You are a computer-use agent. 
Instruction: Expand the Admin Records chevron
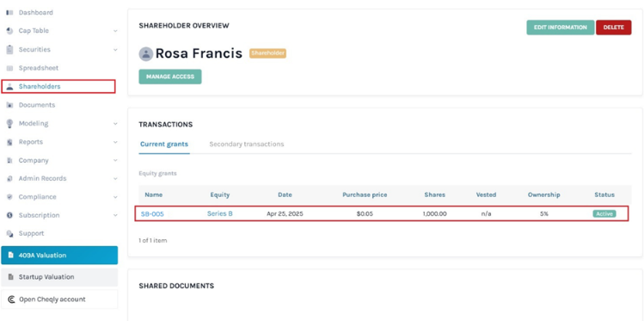pos(115,179)
